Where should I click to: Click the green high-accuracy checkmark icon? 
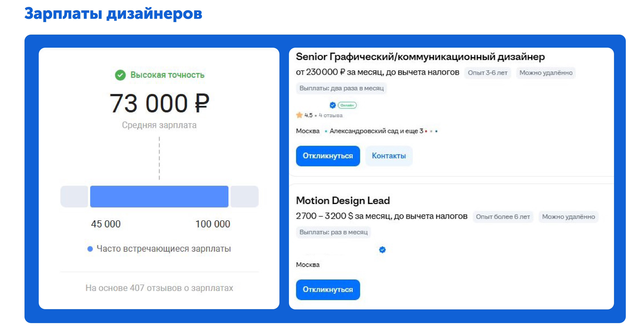120,75
